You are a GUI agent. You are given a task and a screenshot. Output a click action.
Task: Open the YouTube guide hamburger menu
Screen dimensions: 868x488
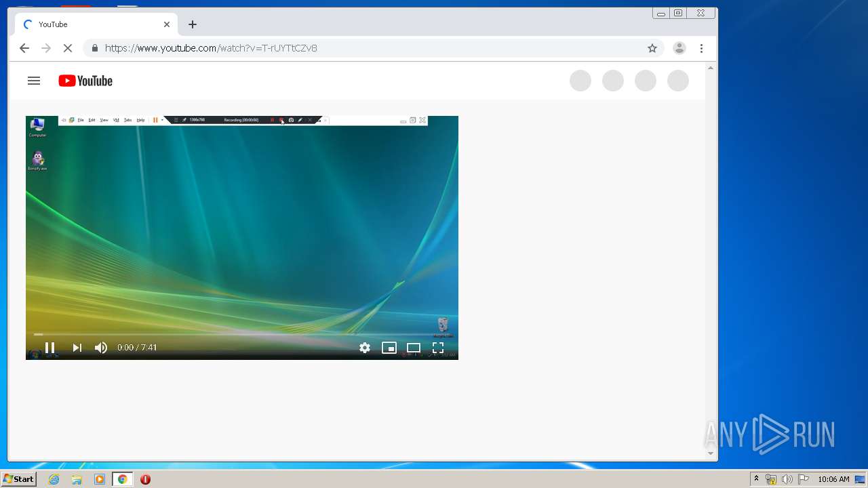click(x=34, y=81)
